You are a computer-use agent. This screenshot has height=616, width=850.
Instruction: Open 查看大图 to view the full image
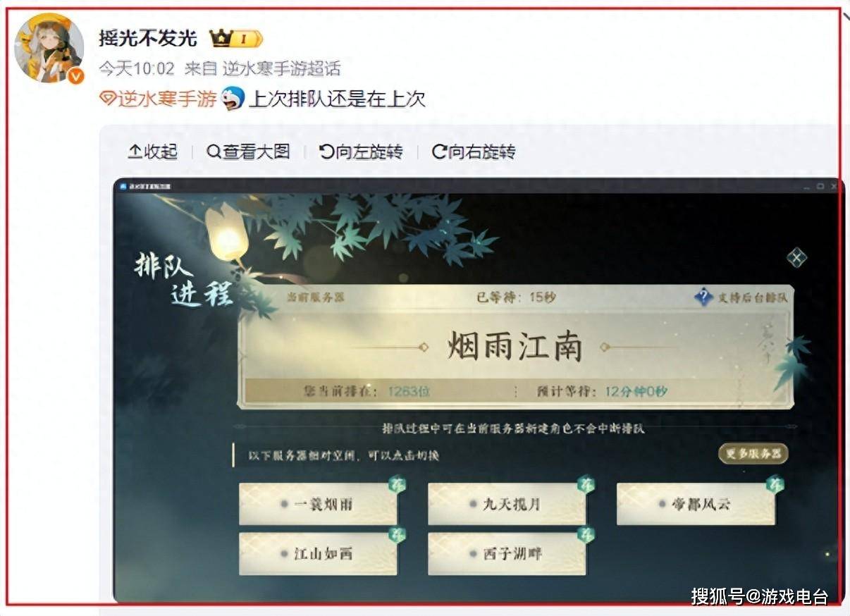248,152
